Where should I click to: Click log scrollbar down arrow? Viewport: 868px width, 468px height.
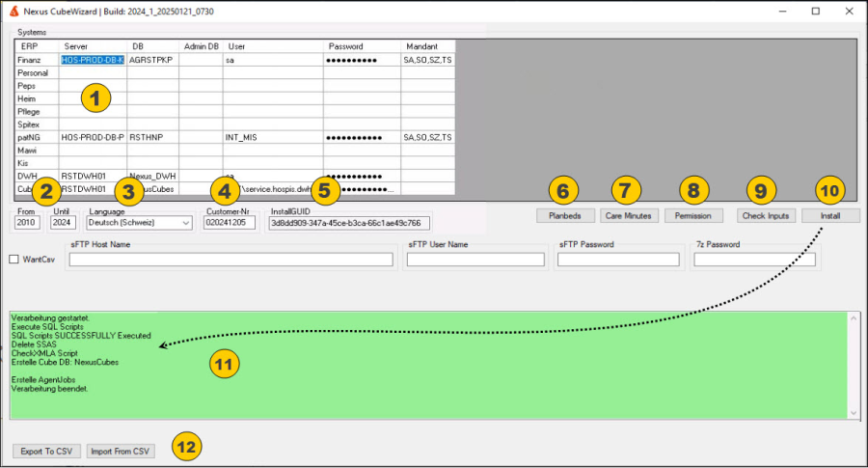pos(854,413)
